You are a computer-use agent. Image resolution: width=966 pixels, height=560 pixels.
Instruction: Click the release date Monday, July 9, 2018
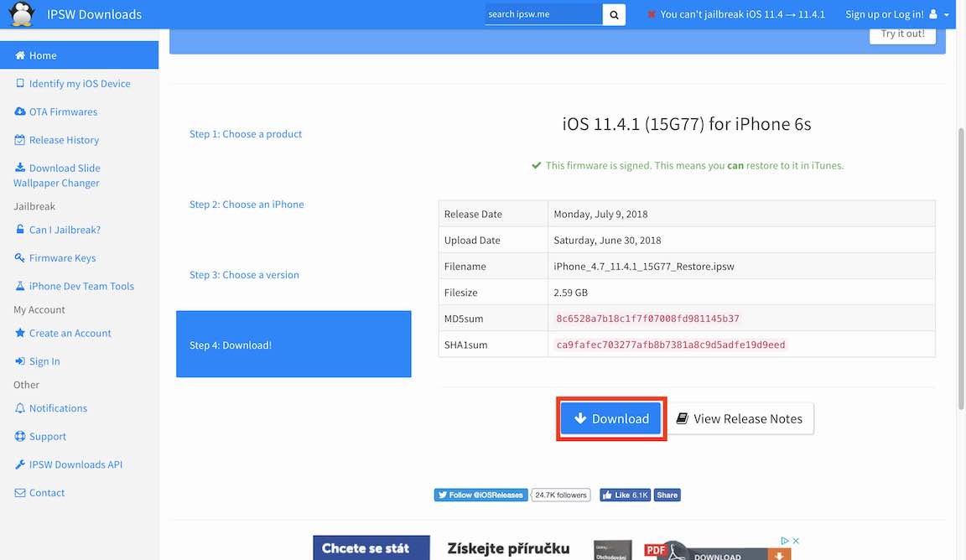coord(600,214)
